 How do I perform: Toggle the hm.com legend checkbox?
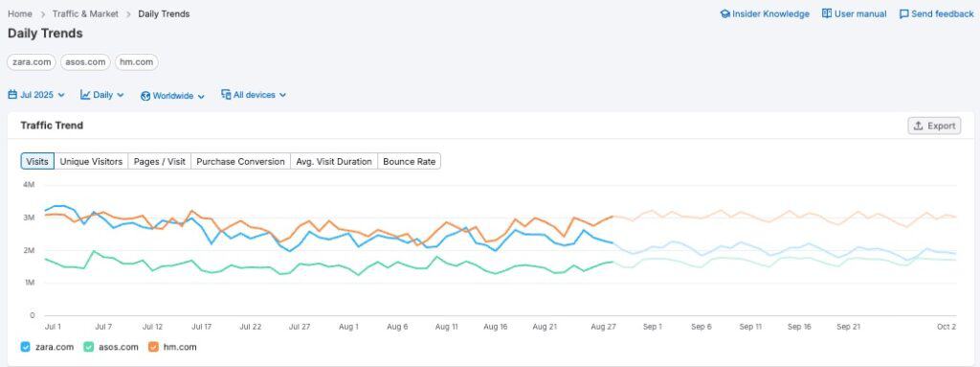(153, 347)
